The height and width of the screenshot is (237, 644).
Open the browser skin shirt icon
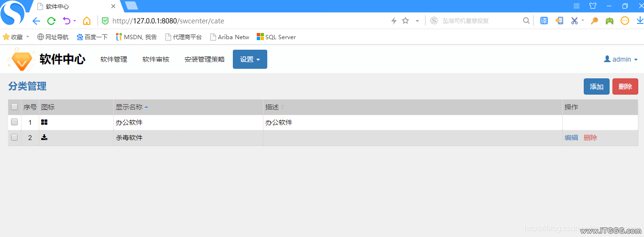point(593,6)
